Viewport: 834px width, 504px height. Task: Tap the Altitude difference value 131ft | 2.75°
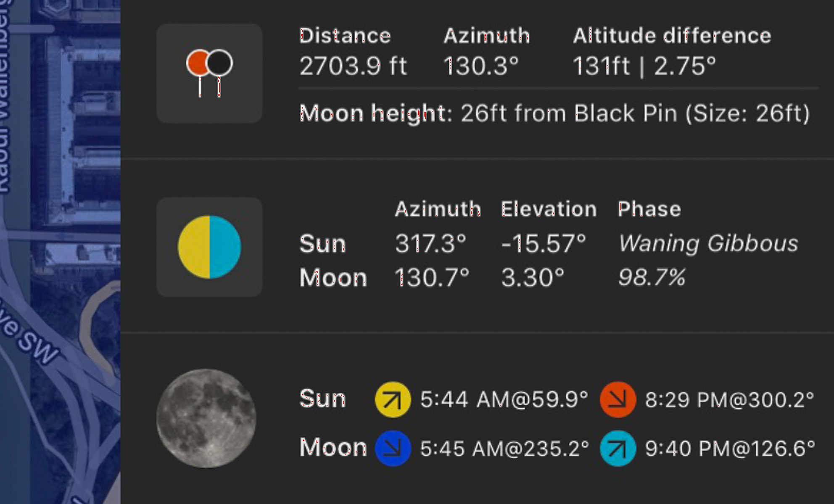click(x=644, y=66)
